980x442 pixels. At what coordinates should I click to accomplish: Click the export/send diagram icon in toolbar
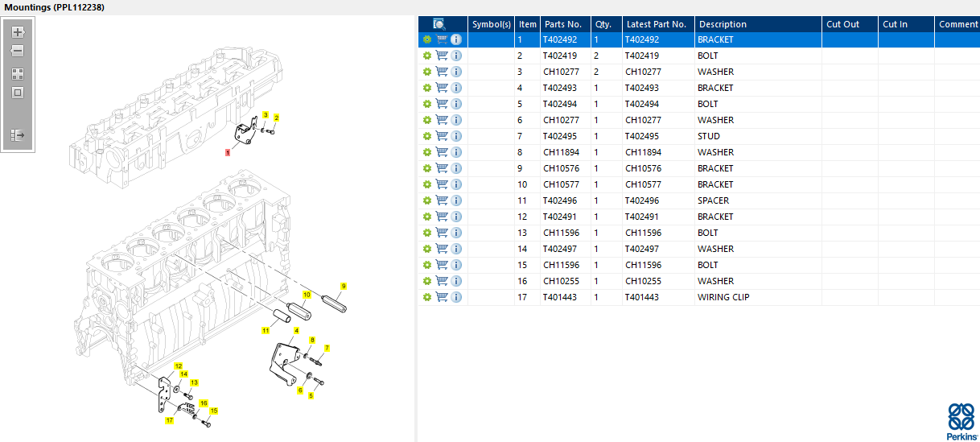[18, 135]
